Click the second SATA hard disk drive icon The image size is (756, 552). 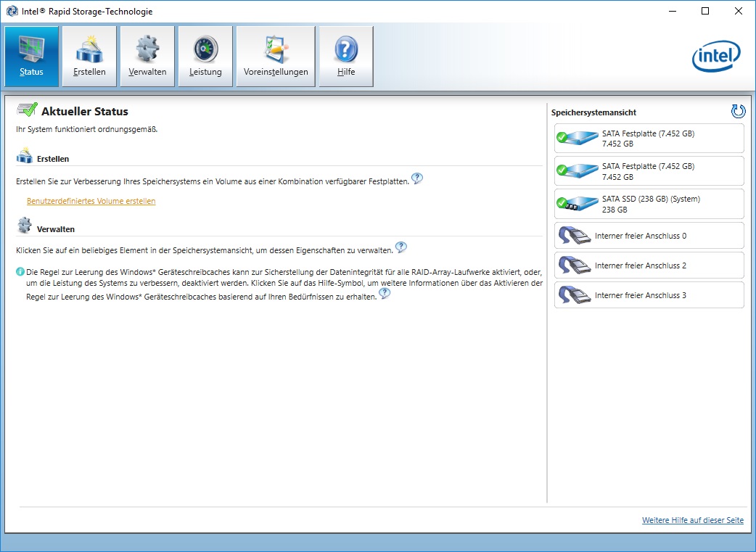coord(577,171)
